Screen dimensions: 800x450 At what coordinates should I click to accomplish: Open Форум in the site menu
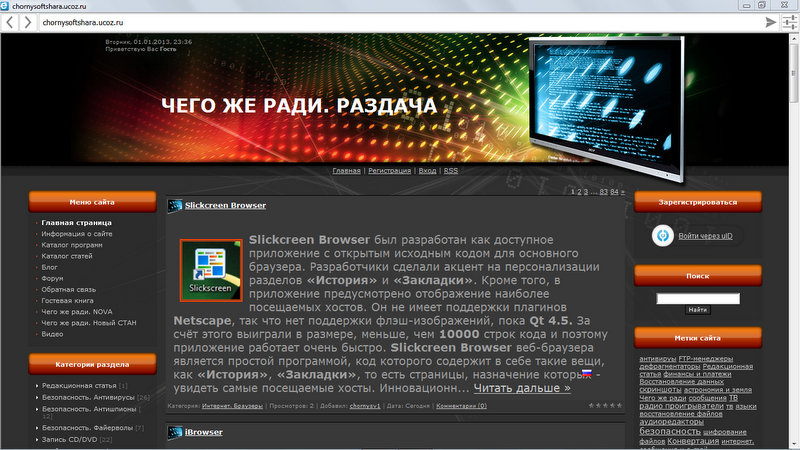pyautogui.click(x=52, y=278)
